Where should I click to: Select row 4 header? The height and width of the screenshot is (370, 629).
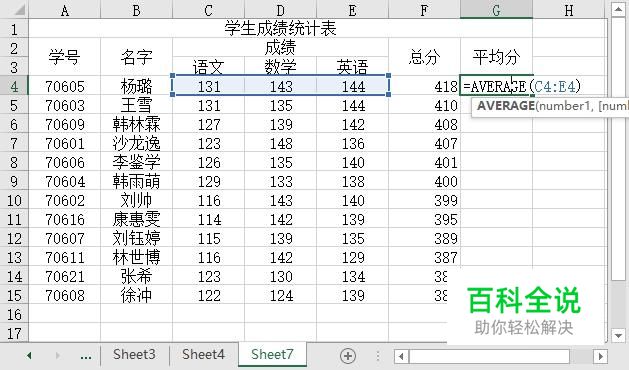[x=14, y=86]
